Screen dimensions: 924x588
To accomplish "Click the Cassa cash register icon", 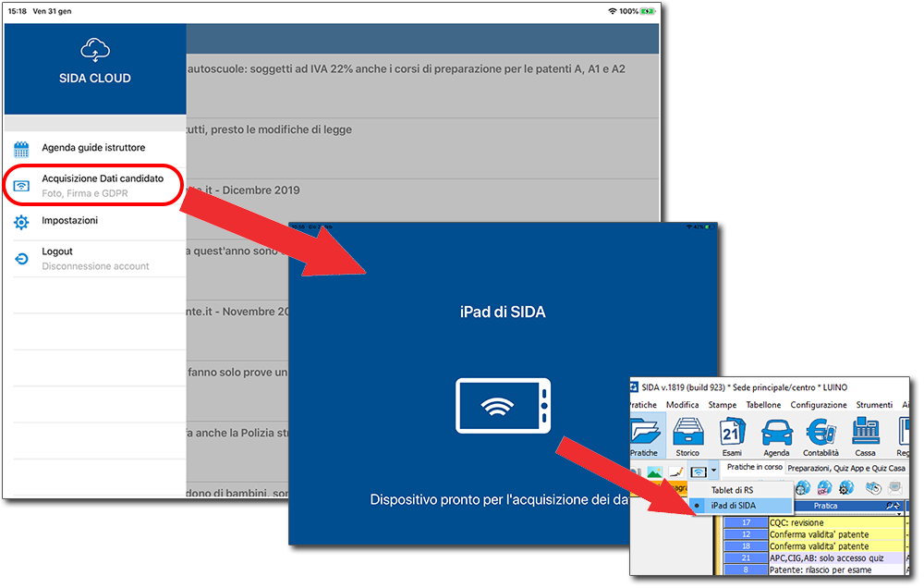I will pyautogui.click(x=865, y=436).
